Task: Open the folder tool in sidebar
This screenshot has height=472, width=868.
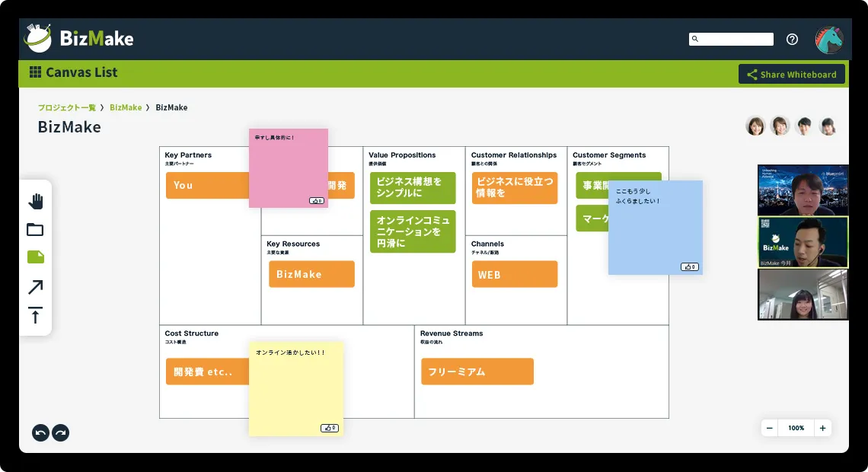Action: point(35,230)
